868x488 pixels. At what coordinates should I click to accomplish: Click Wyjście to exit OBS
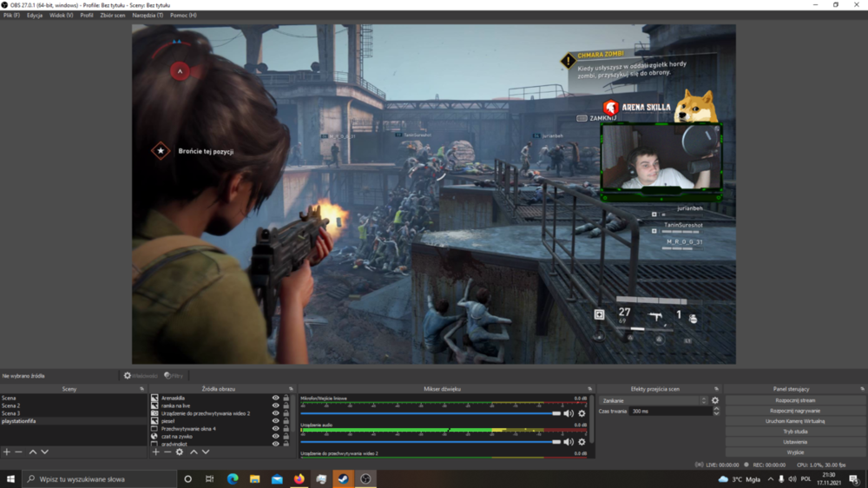point(795,452)
